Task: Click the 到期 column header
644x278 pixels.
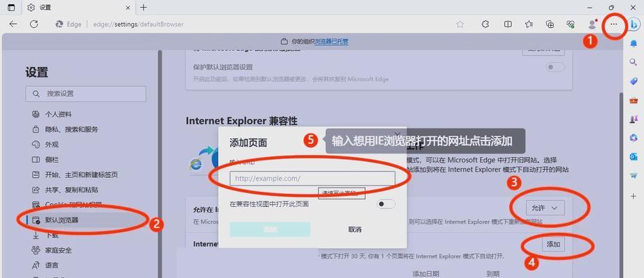Action: 493,274
